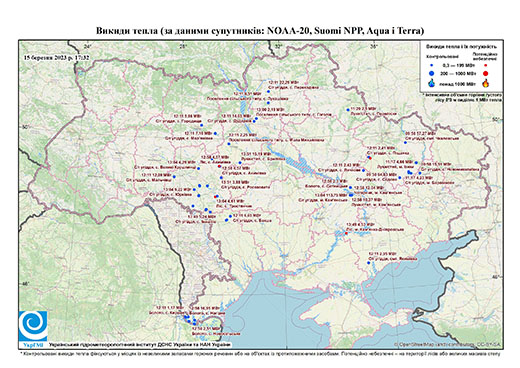
Task: Click the 0,3 — 199 МВт legend label
Action: 458,65
